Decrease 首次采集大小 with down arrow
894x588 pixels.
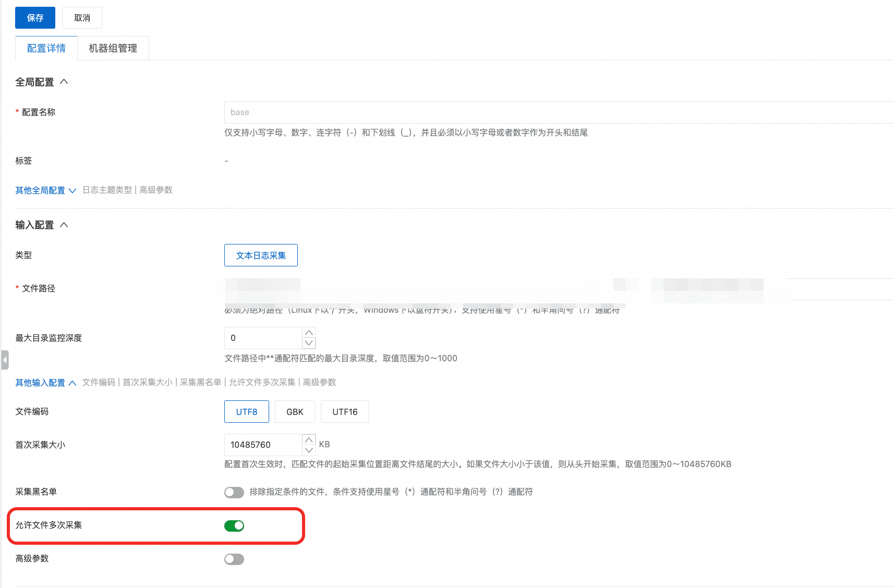[309, 450]
